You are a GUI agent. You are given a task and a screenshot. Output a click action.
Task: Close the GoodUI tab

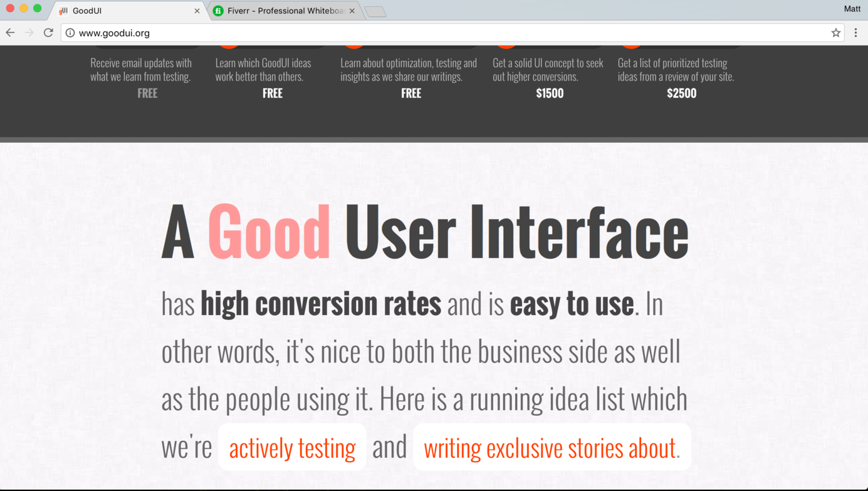[x=197, y=11]
